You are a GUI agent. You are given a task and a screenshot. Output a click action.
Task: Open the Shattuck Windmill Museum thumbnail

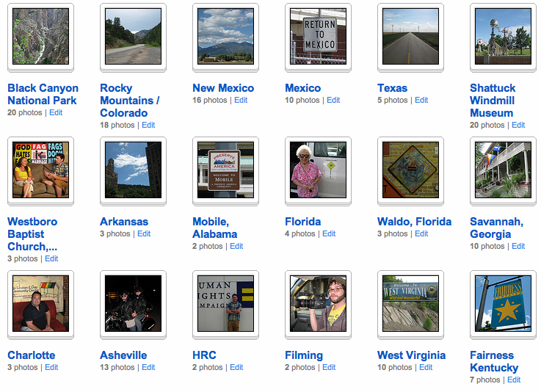pos(503,37)
